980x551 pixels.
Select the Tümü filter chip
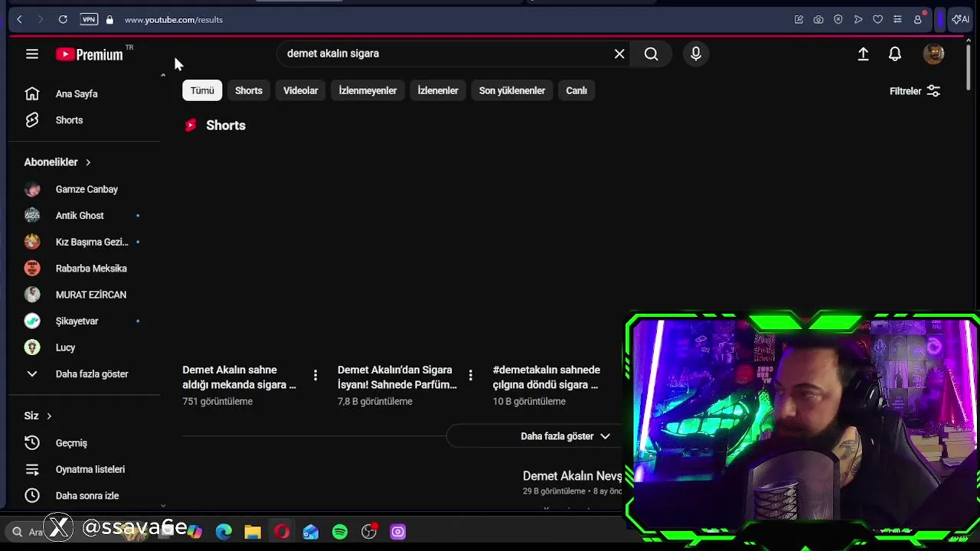tap(202, 90)
